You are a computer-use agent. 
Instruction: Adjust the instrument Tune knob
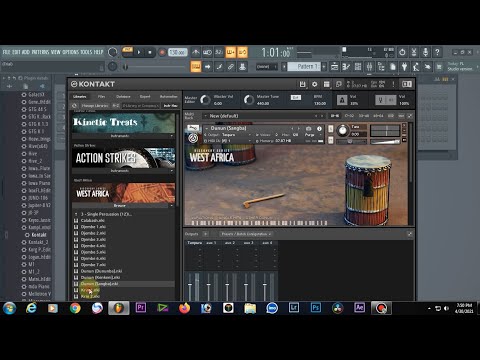[x=343, y=130]
